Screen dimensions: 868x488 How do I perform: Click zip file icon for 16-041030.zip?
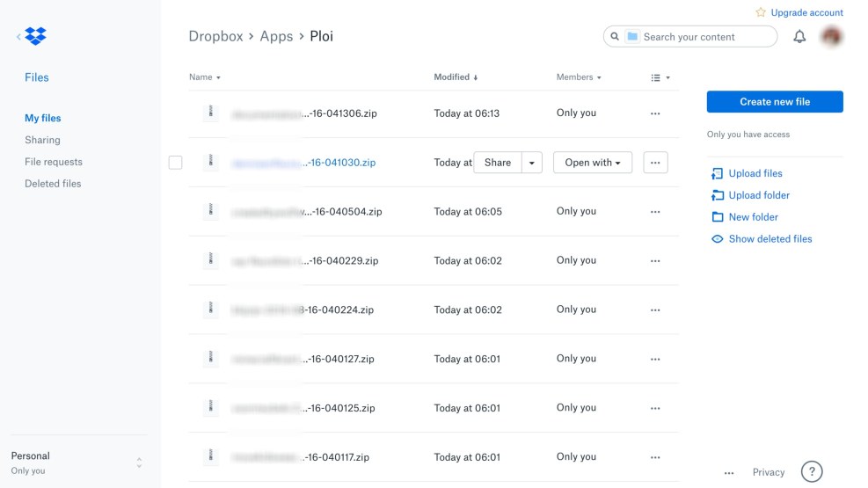click(210, 162)
